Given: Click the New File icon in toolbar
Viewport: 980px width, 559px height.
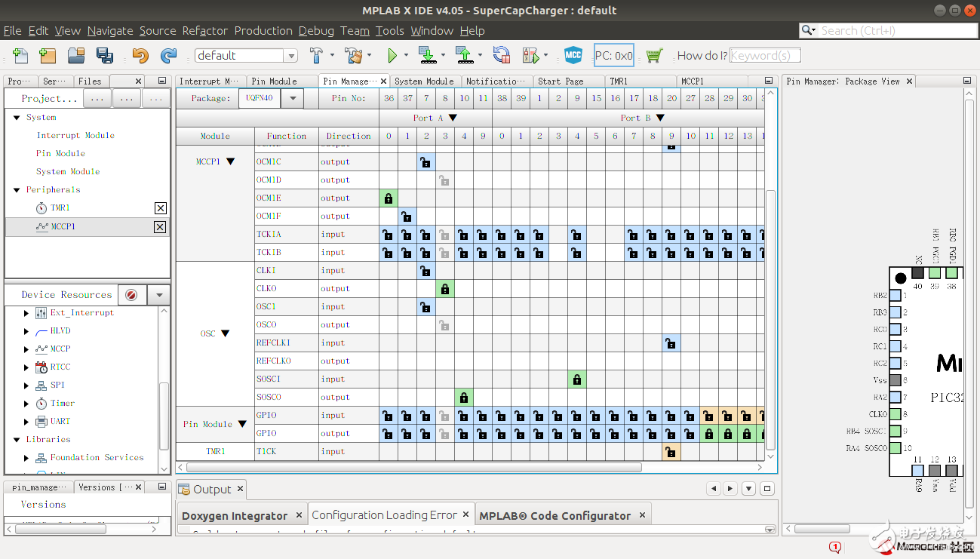Looking at the screenshot, I should (20, 55).
